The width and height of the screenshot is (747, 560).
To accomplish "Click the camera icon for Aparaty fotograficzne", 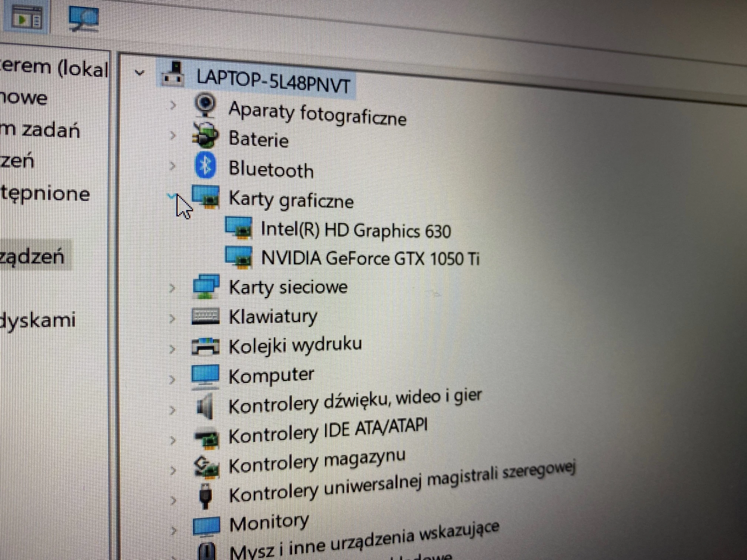I will [205, 106].
